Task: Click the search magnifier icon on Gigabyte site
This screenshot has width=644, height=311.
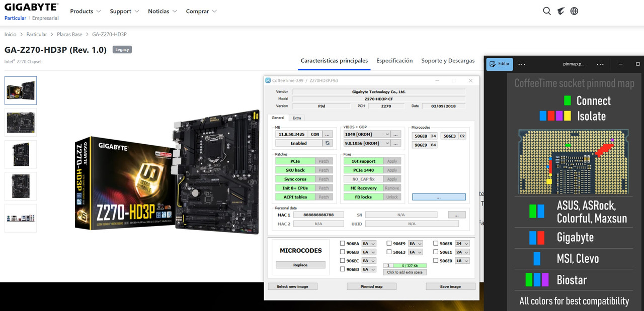Action: point(547,11)
